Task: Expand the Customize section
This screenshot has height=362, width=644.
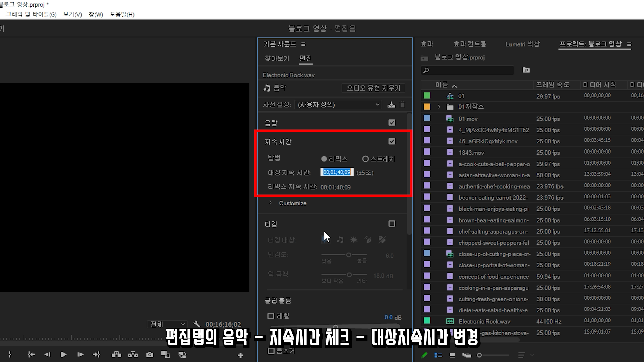Action: [271, 203]
